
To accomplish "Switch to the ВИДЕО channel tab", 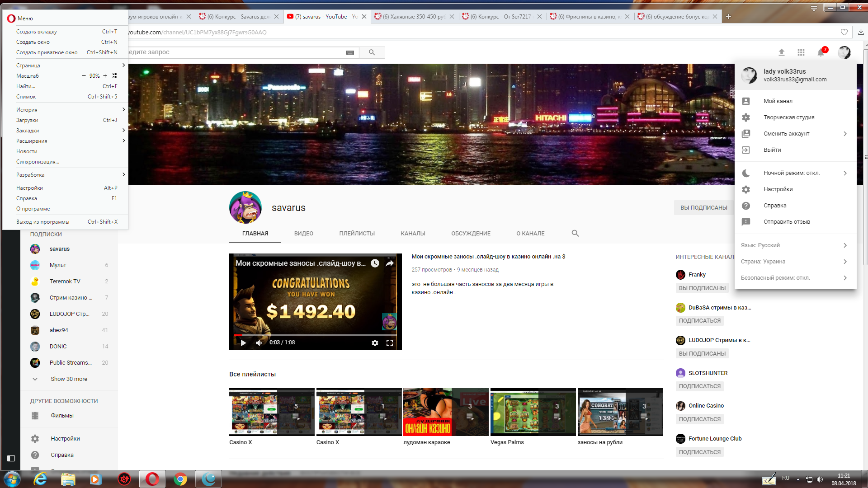I will (x=303, y=234).
